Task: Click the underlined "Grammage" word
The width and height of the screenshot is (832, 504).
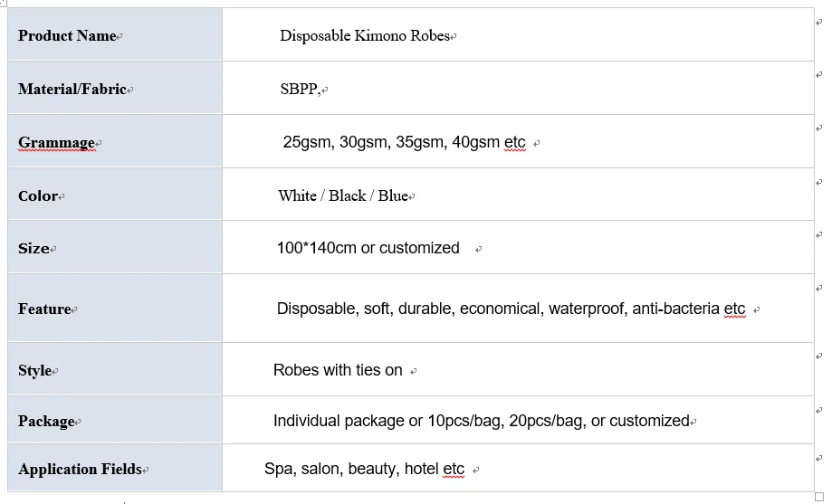Action: point(56,143)
